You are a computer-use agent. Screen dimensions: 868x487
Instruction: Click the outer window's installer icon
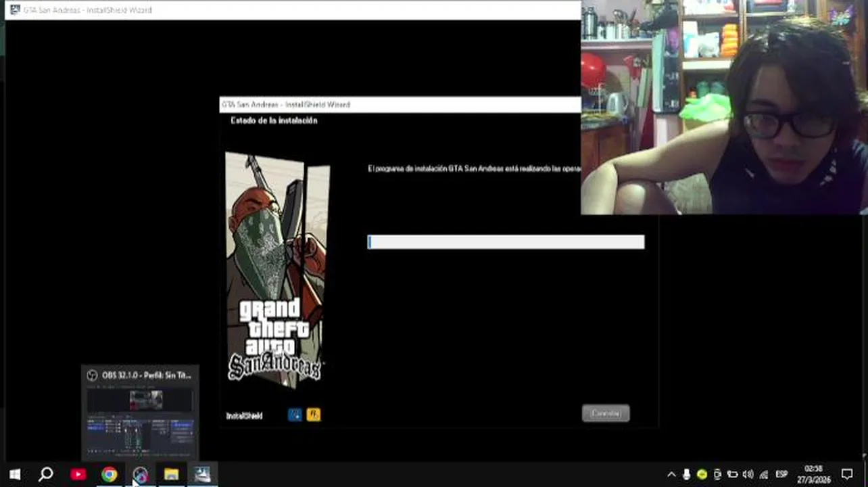click(14, 9)
